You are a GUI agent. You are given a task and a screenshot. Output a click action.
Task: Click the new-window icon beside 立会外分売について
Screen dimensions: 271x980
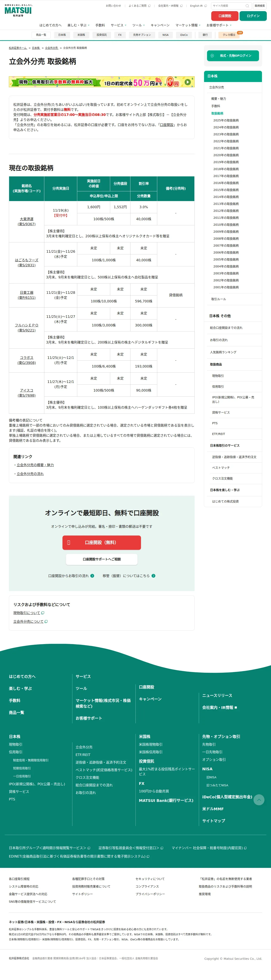[46, 622]
